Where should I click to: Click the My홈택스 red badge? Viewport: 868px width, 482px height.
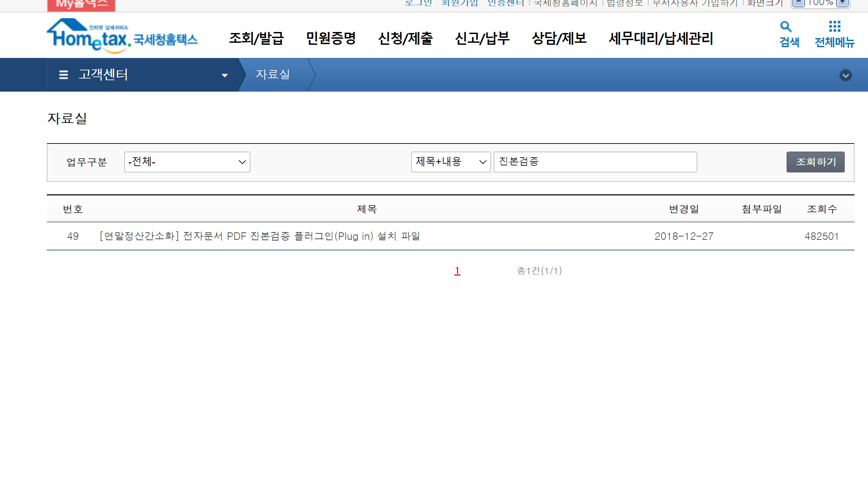click(81, 4)
